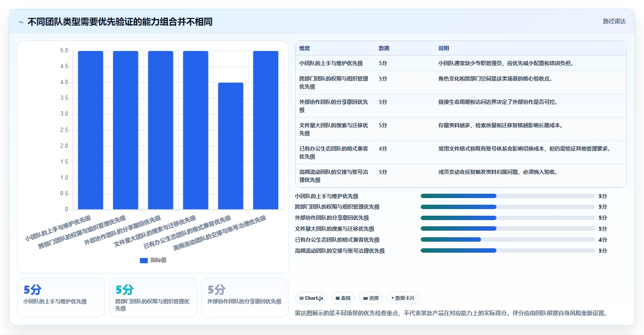The image size is (644, 335).
Task: Click the shorter bar for 已有办公生态团队的格式兼容优先级
Action: click(231, 146)
